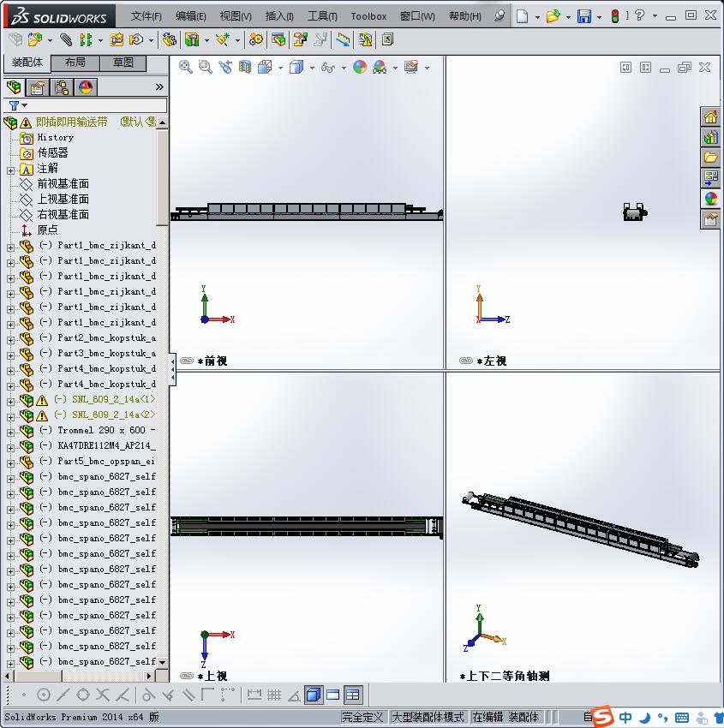Switch to the DisplayManager tab icon
Viewport: 724px width, 728px height.
tap(86, 87)
